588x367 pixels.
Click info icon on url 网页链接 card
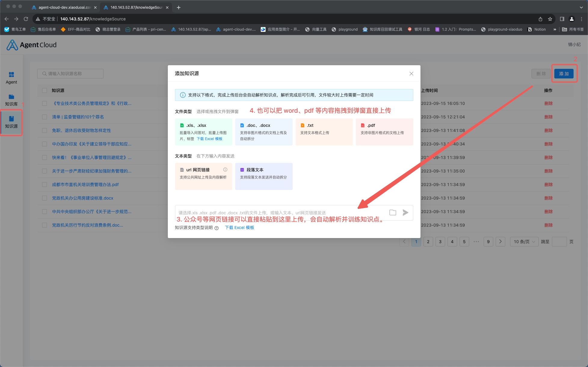225,170
